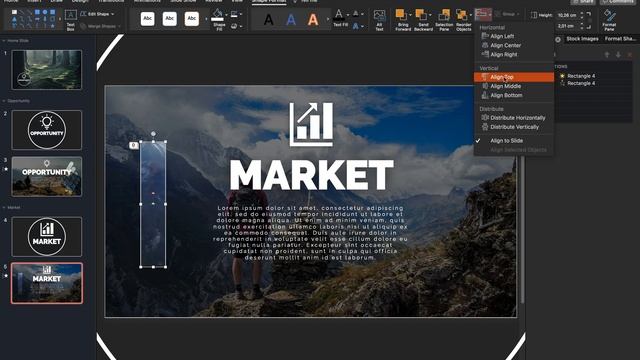The image size is (640, 360).
Task: Click the Text Effects icon
Action: [356, 26]
